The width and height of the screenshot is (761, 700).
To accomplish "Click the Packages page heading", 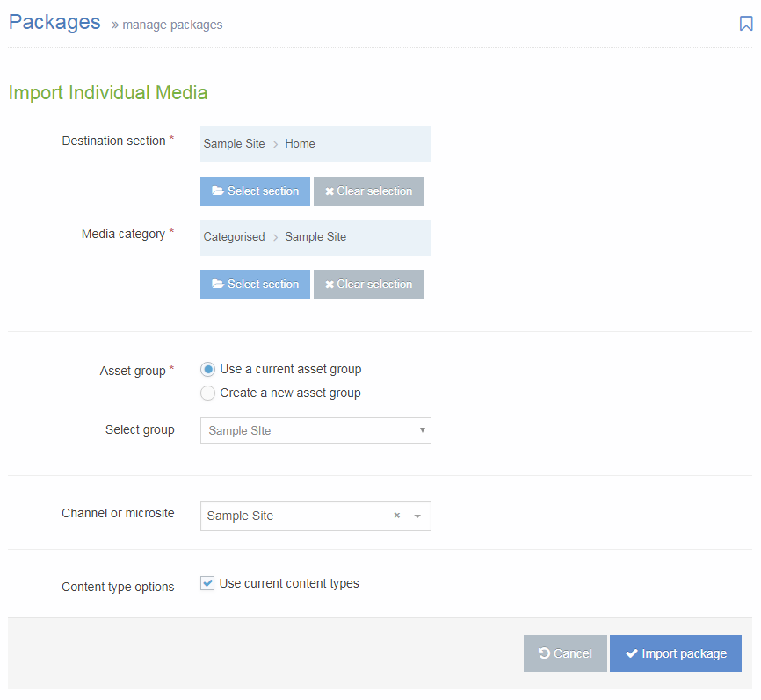I will tap(54, 22).
